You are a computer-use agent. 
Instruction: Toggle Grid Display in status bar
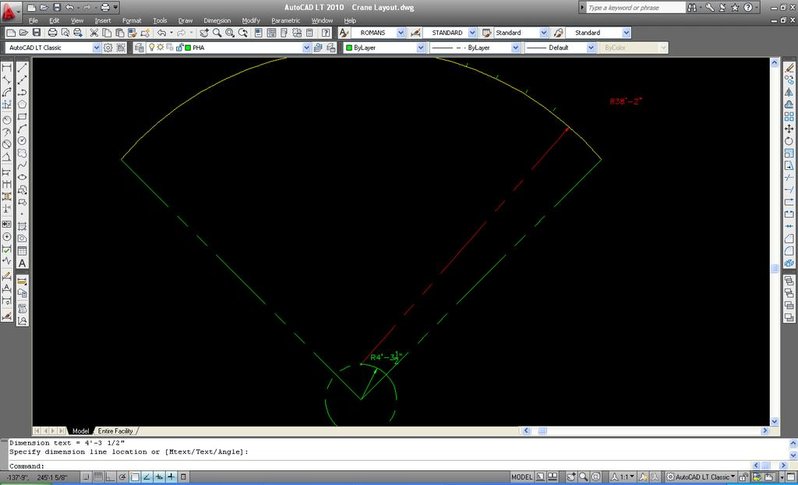coord(98,477)
